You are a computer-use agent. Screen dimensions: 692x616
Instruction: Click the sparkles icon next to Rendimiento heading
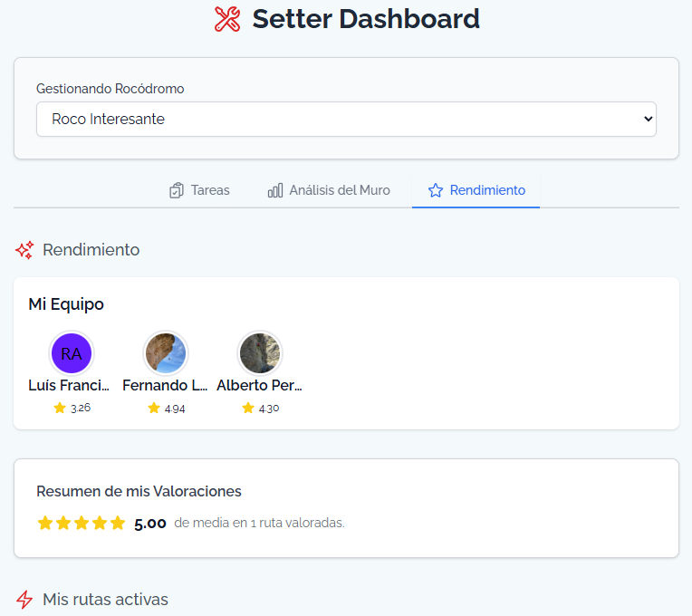click(x=24, y=250)
